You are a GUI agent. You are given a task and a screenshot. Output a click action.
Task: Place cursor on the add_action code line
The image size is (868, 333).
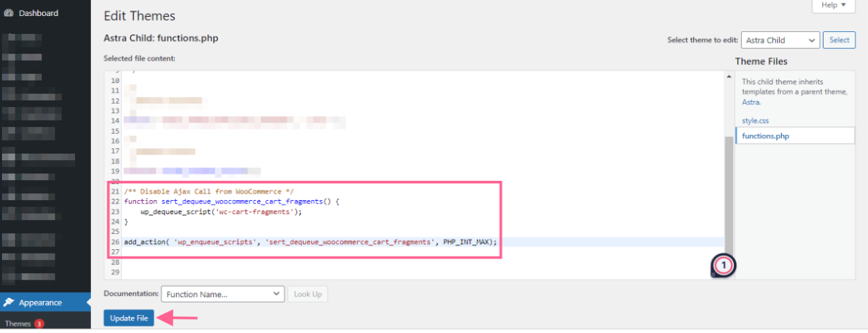pyautogui.click(x=309, y=242)
